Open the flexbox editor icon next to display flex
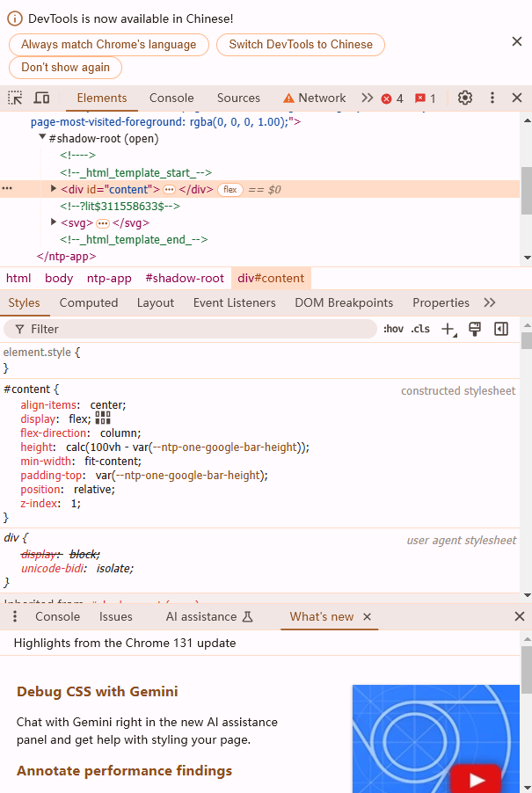532x793 pixels. [x=103, y=418]
